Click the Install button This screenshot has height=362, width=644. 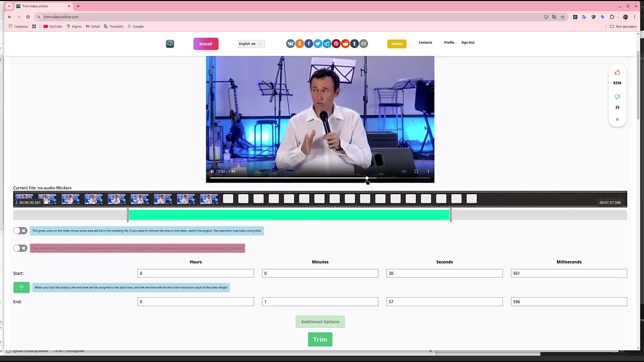coord(206,44)
